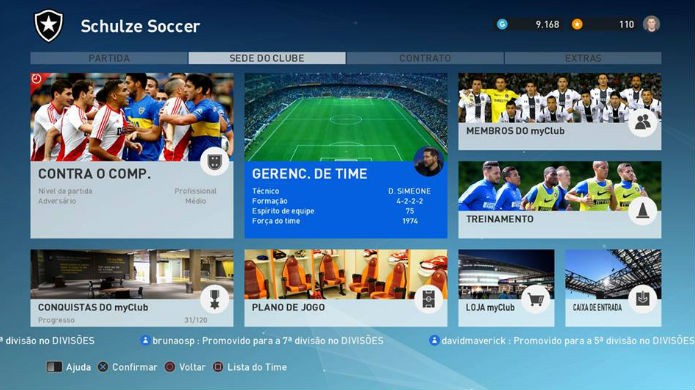Click the night stadium image on Loja myClub
Screen dimensions: 695x390
coord(506,274)
